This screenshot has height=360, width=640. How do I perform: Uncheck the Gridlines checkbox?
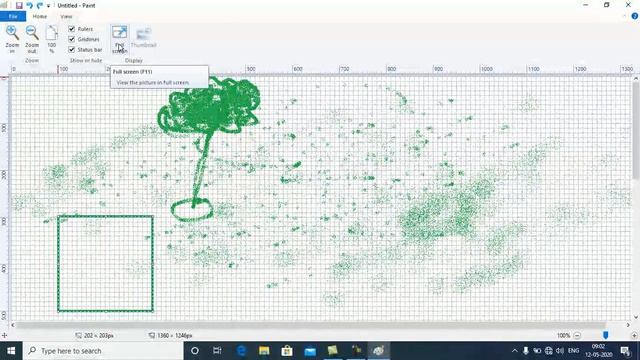tap(72, 39)
